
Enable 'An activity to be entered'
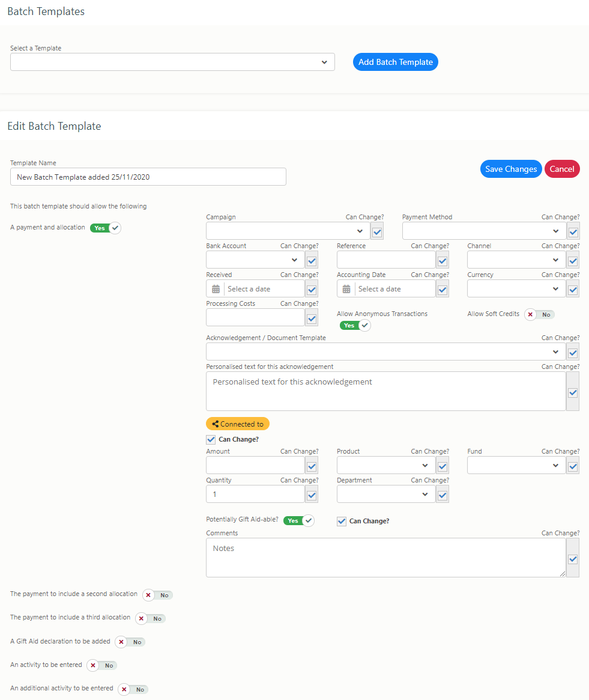[101, 665]
